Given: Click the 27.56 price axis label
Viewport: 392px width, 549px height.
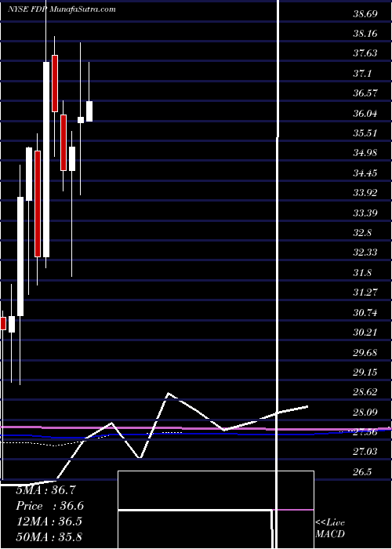Looking at the screenshot, I should click(365, 431).
